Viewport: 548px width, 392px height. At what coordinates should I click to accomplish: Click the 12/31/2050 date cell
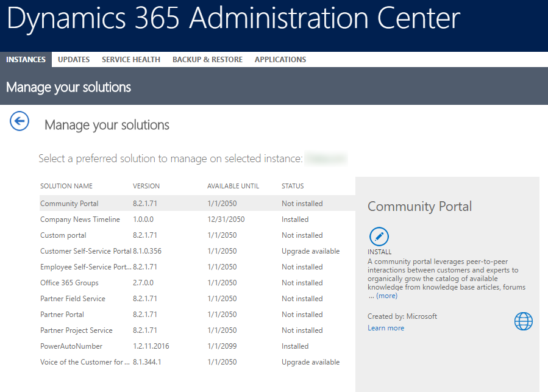[226, 219]
